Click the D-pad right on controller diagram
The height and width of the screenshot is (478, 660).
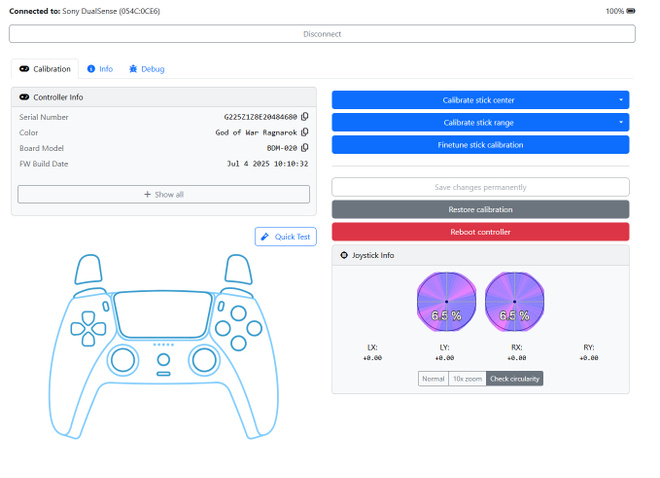tap(99, 329)
